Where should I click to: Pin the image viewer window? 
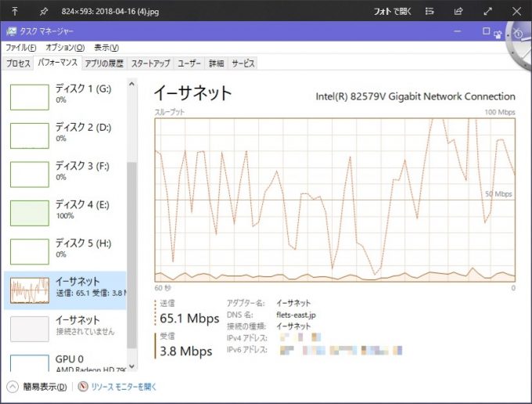click(x=44, y=12)
